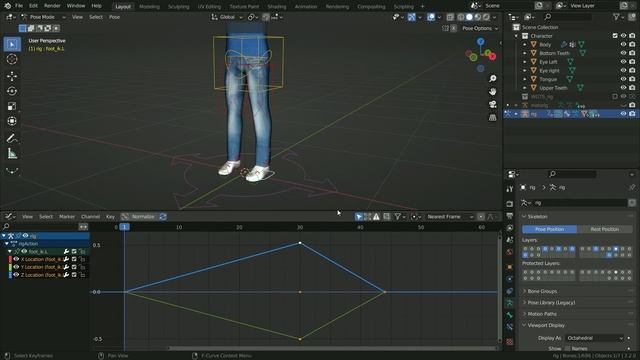The width and height of the screenshot is (640, 360).
Task: Toggle the Y Location channel mute checkbox
Action: point(74,267)
